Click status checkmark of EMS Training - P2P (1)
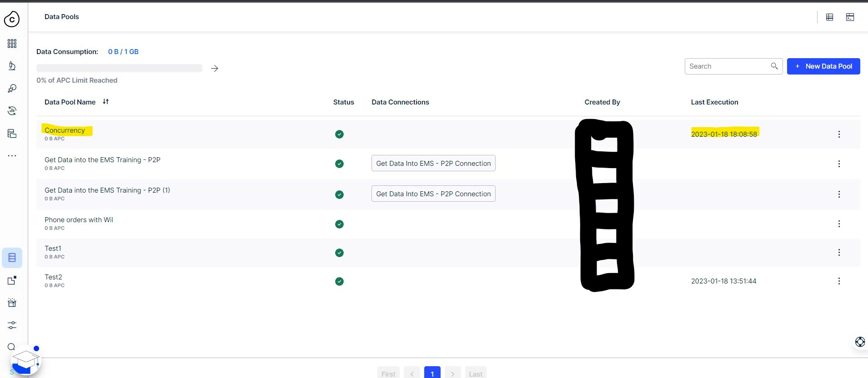Image resolution: width=868 pixels, height=378 pixels. click(x=339, y=194)
